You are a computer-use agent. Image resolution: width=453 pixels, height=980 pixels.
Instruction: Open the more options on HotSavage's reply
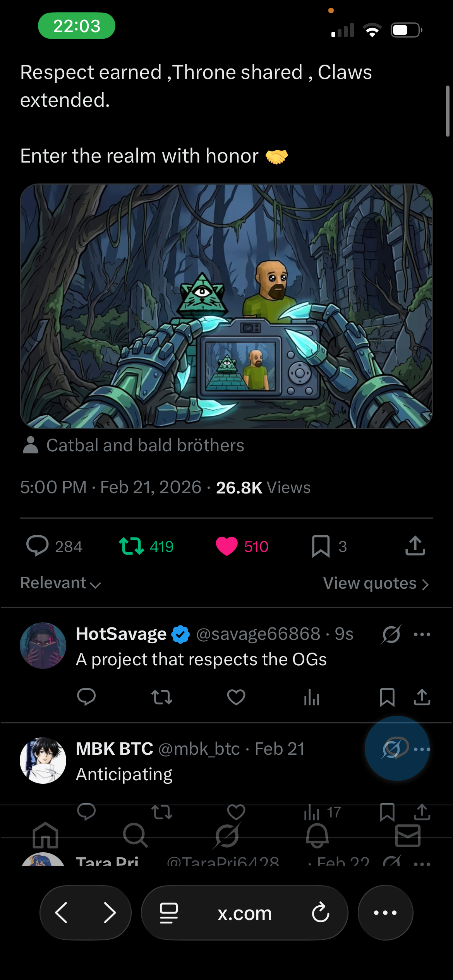coord(422,634)
